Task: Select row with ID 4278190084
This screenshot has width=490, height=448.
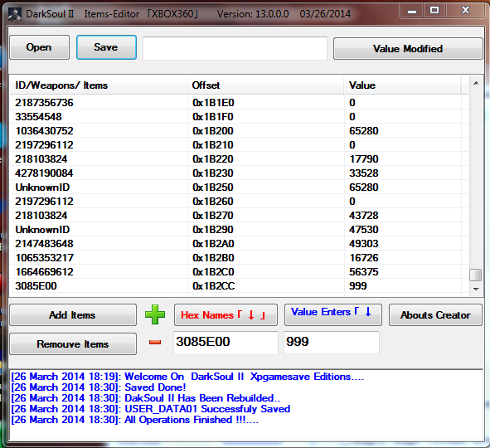Action: coord(239,173)
